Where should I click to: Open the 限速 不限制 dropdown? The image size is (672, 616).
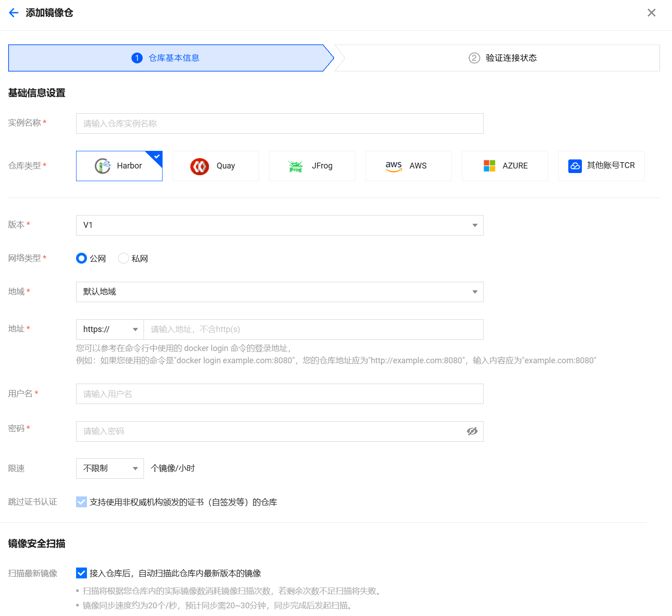pyautogui.click(x=110, y=469)
